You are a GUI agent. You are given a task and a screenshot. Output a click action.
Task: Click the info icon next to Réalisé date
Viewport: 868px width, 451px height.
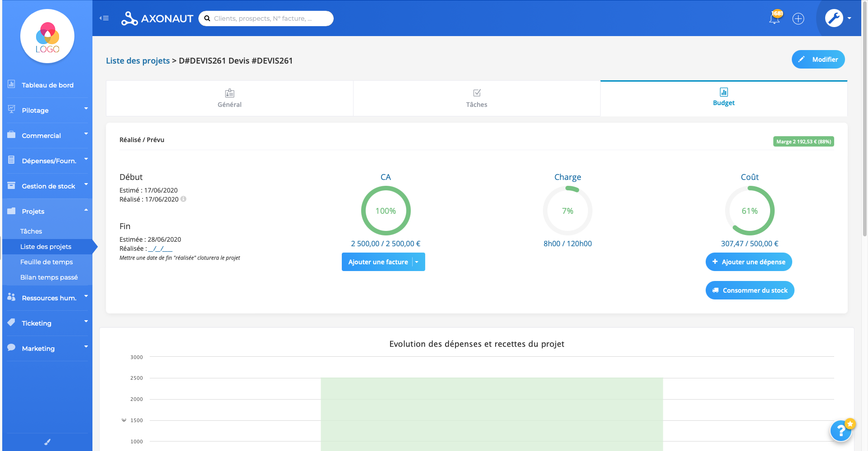point(184,199)
